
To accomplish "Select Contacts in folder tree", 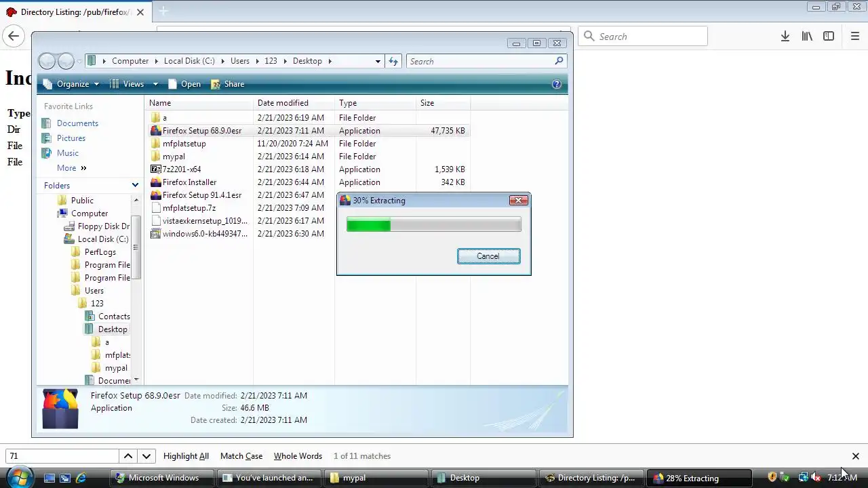I will click(x=114, y=317).
